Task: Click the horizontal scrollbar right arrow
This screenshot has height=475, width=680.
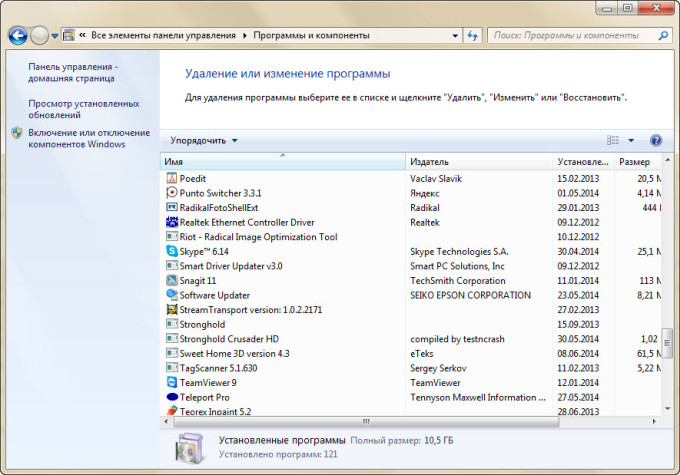Action: pyautogui.click(x=654, y=421)
